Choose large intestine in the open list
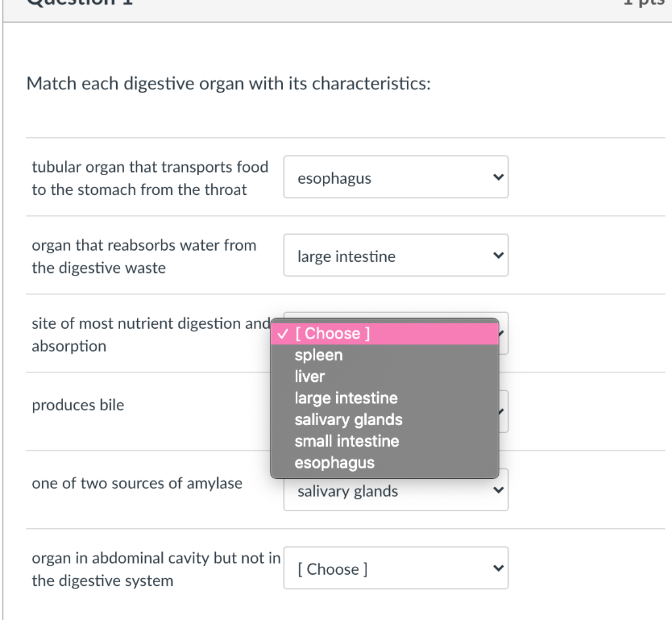 click(346, 398)
